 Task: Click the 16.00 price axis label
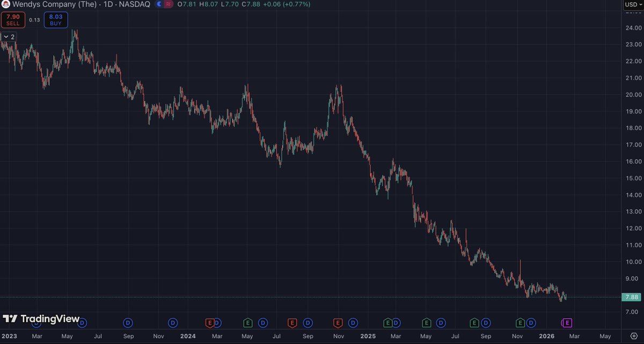click(634, 162)
